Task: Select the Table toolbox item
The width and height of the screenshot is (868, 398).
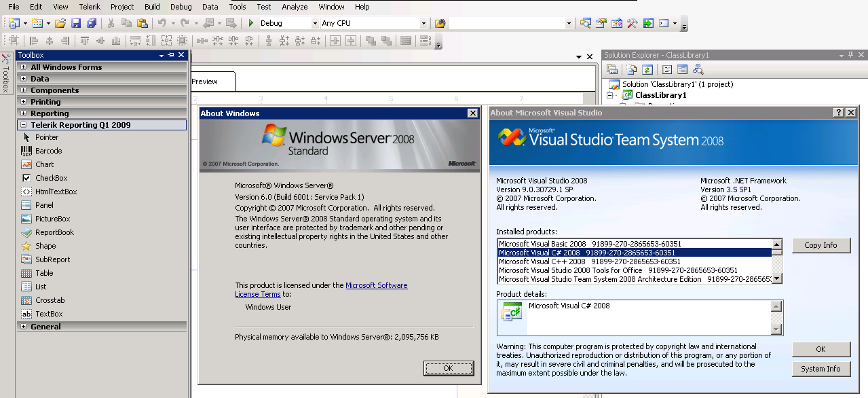Action: [x=102, y=273]
